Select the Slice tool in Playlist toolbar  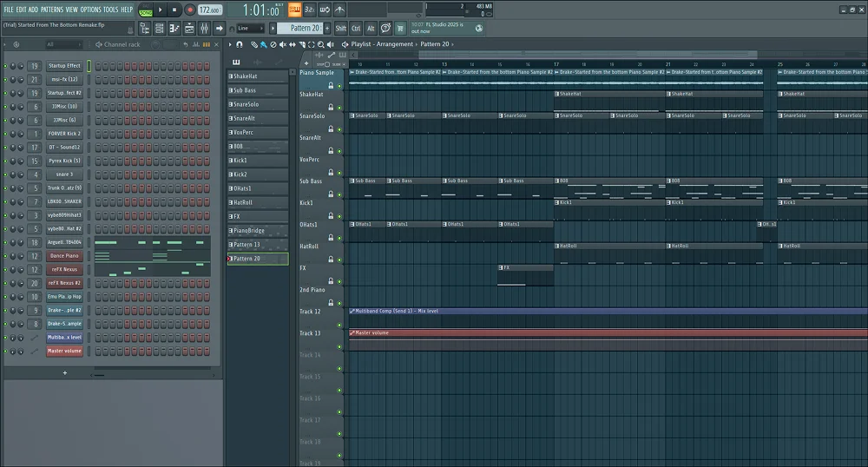(x=302, y=44)
